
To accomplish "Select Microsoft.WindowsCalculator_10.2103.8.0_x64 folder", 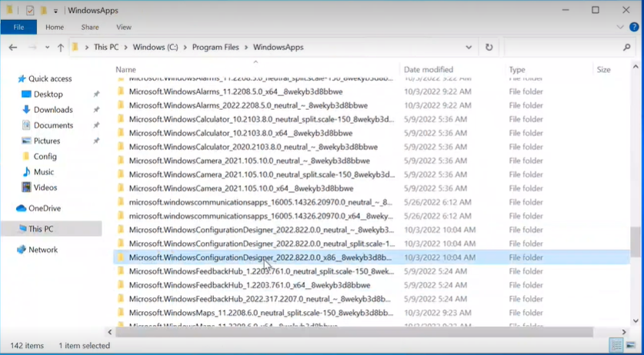I will point(241,133).
